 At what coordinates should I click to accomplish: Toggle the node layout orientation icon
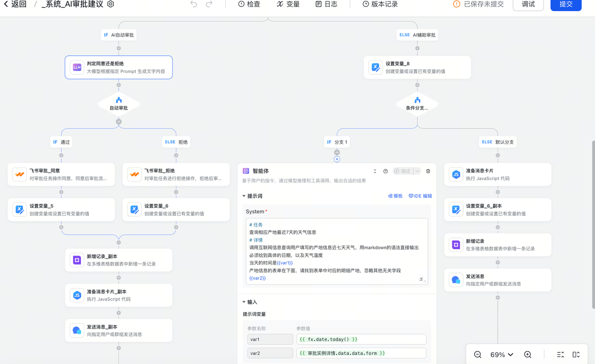click(x=576, y=355)
